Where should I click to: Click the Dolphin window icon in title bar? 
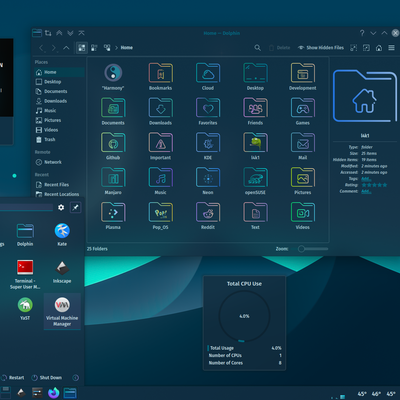click(37, 33)
